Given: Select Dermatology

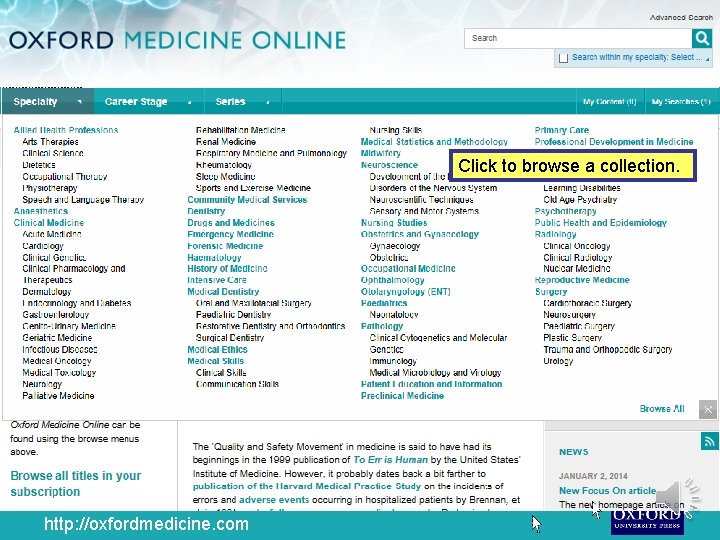Looking at the screenshot, I should 46,292.
